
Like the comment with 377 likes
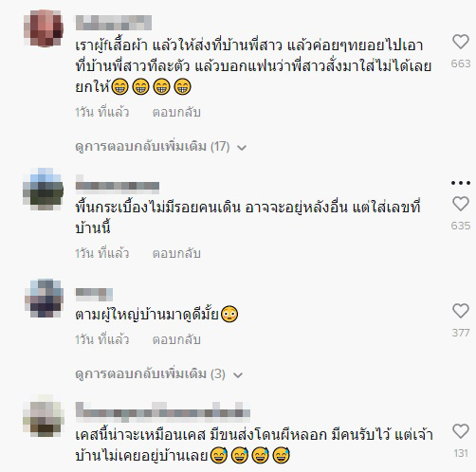click(x=461, y=311)
